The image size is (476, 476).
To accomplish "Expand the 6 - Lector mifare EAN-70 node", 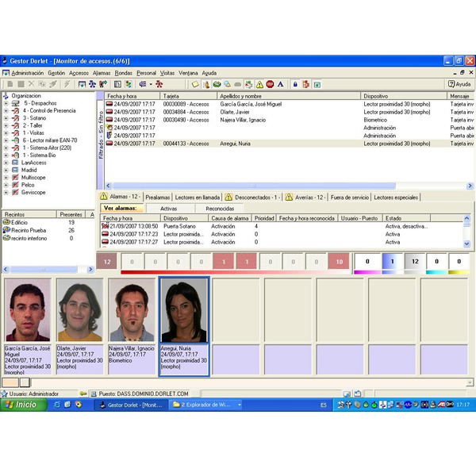I will pyautogui.click(x=6, y=140).
